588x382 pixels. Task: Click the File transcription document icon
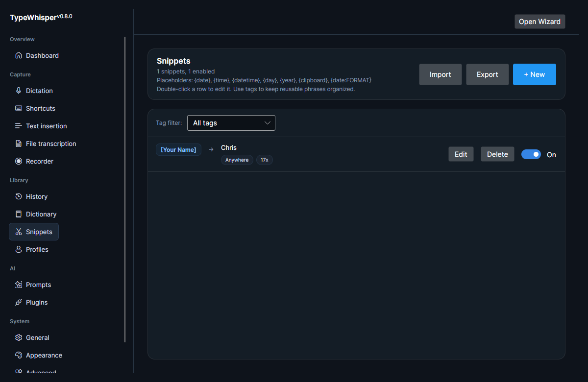19,143
